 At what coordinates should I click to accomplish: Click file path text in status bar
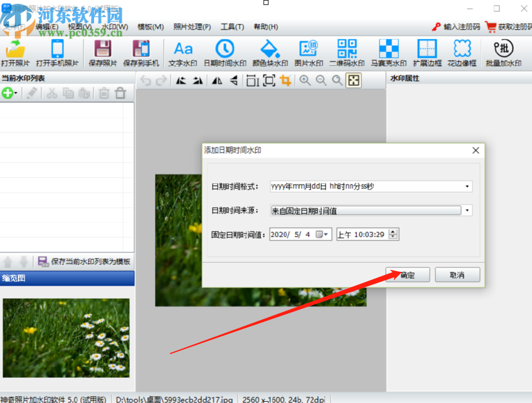[x=174, y=399]
